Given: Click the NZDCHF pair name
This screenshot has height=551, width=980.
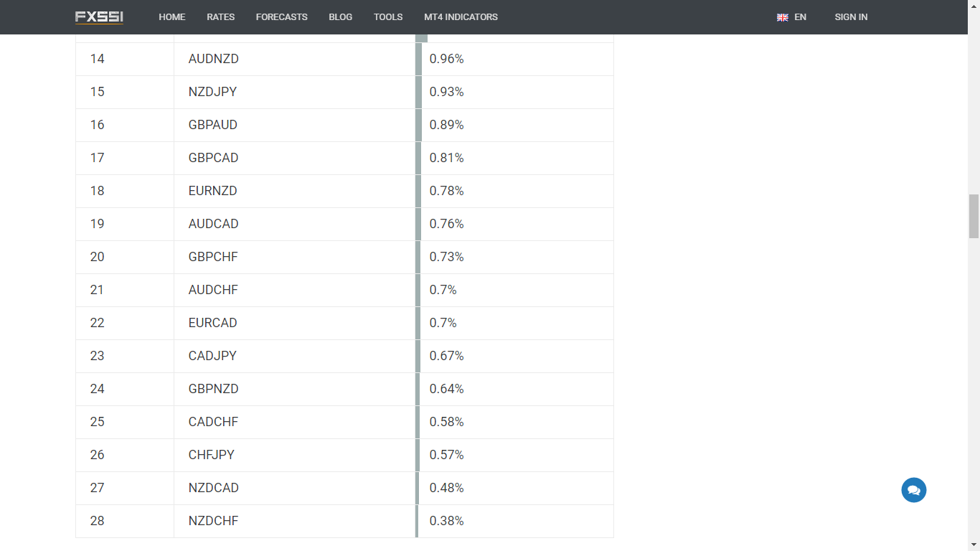Looking at the screenshot, I should (x=214, y=521).
